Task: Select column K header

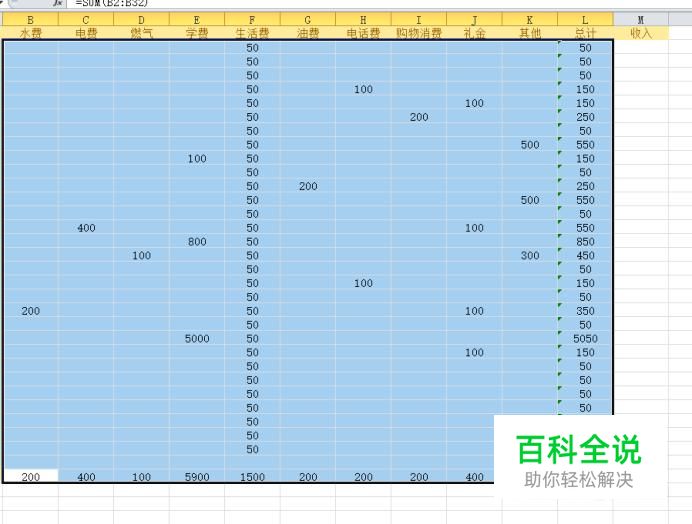Action: pos(530,19)
